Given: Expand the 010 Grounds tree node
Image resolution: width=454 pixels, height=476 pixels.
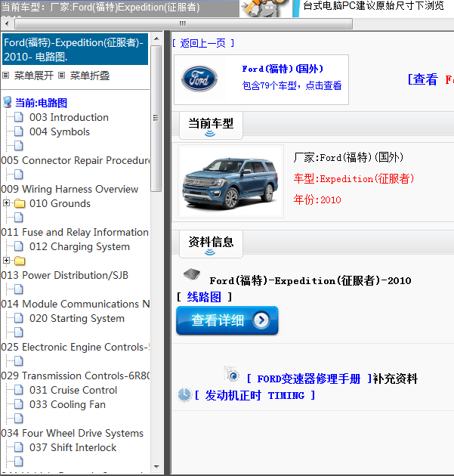Looking at the screenshot, I should [6, 202].
